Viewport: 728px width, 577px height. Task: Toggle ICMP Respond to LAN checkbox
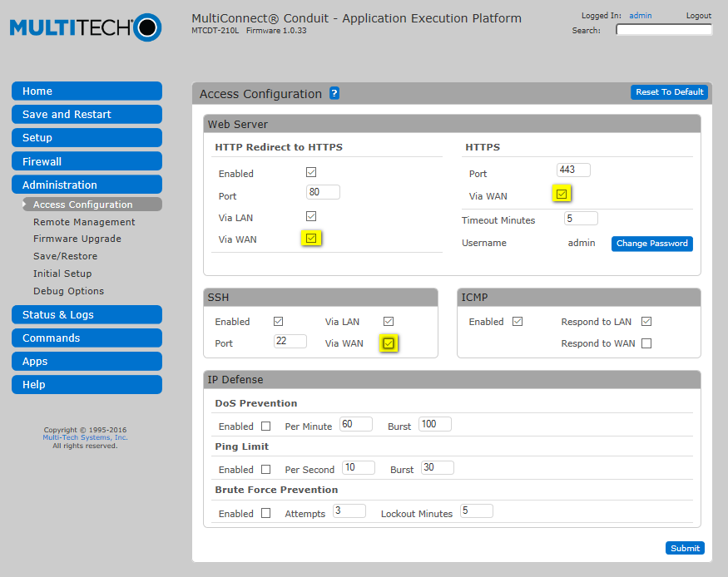[646, 322]
